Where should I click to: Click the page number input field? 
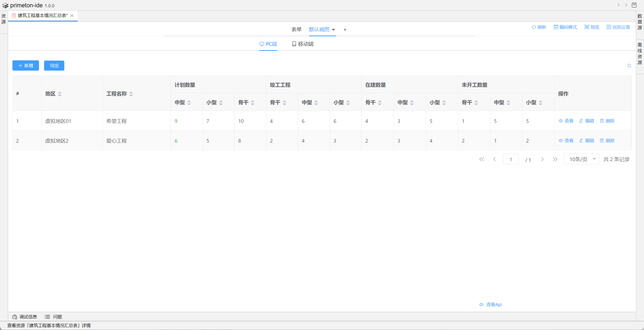[x=510, y=159]
